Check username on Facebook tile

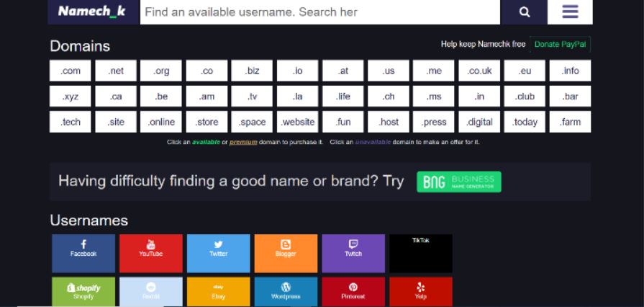click(83, 252)
